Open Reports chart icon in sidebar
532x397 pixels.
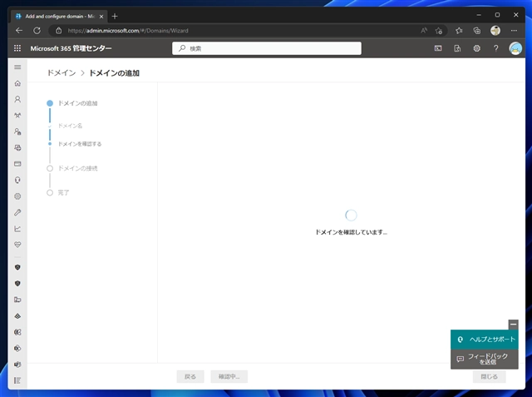pyautogui.click(x=17, y=229)
